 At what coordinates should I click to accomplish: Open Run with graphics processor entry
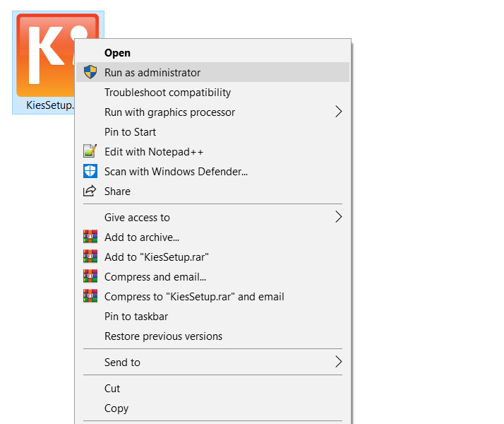click(212, 112)
